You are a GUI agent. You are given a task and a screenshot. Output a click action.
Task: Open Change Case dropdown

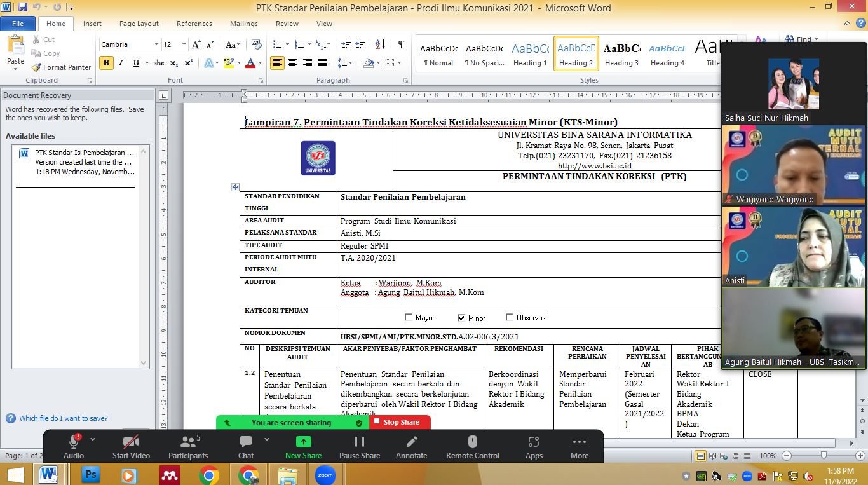[x=233, y=44]
